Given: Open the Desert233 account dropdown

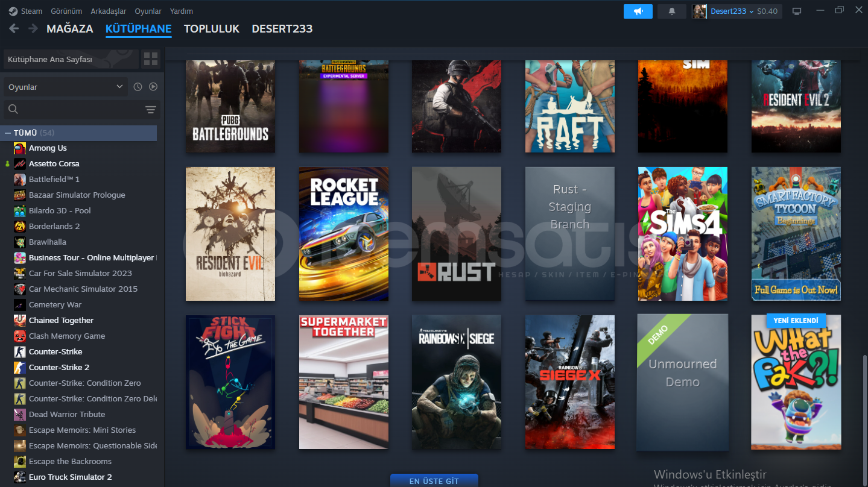Looking at the screenshot, I should click(x=732, y=11).
